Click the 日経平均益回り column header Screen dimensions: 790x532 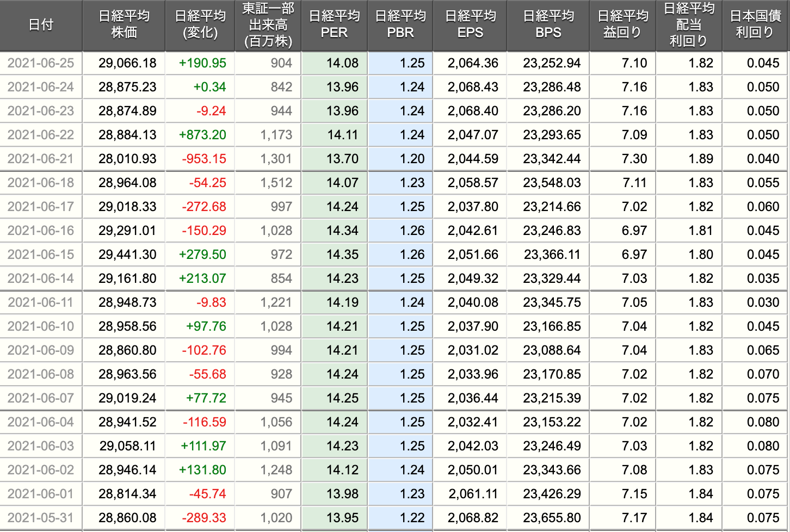coord(622,25)
